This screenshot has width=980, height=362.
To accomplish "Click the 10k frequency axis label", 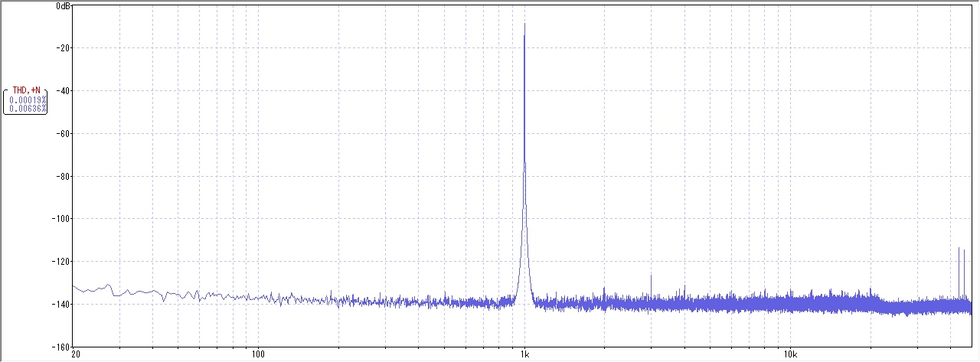I will coord(791,355).
